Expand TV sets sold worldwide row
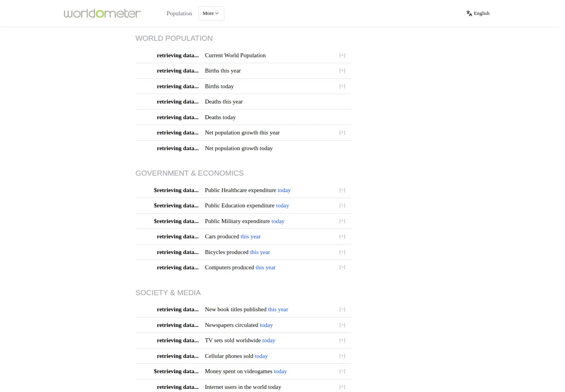Screen dimensions: 565x392 342,340
